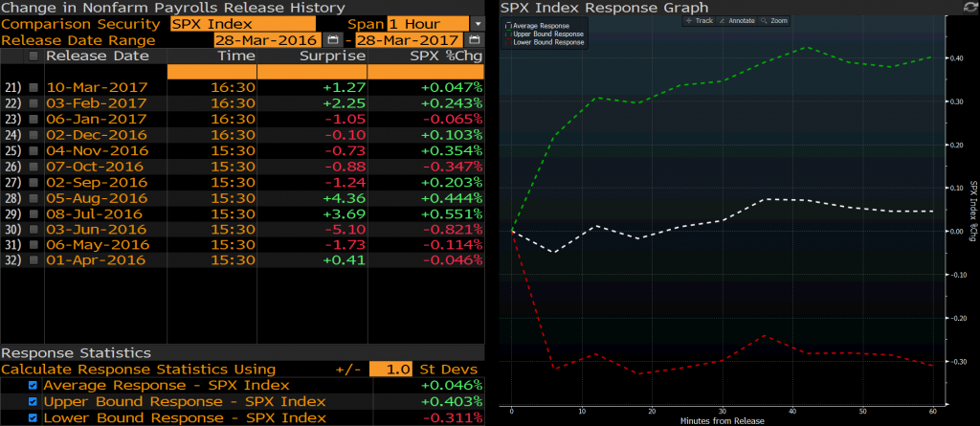Check the 03-Jun-2016 release row checkbox

(33, 229)
